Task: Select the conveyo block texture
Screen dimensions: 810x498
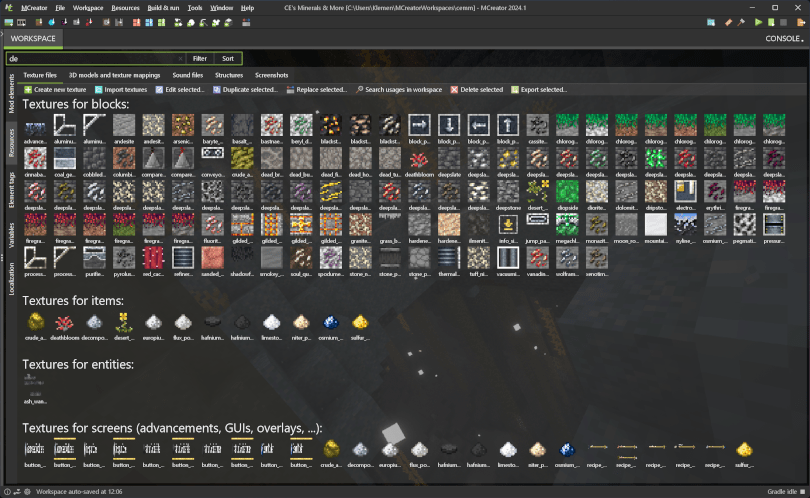Action: [x=212, y=162]
